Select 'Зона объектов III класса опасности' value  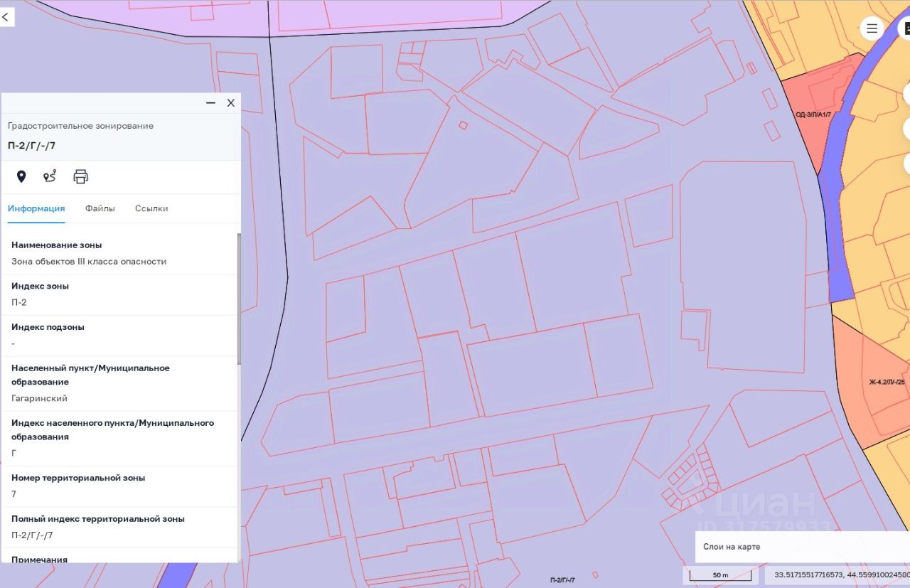click(89, 261)
